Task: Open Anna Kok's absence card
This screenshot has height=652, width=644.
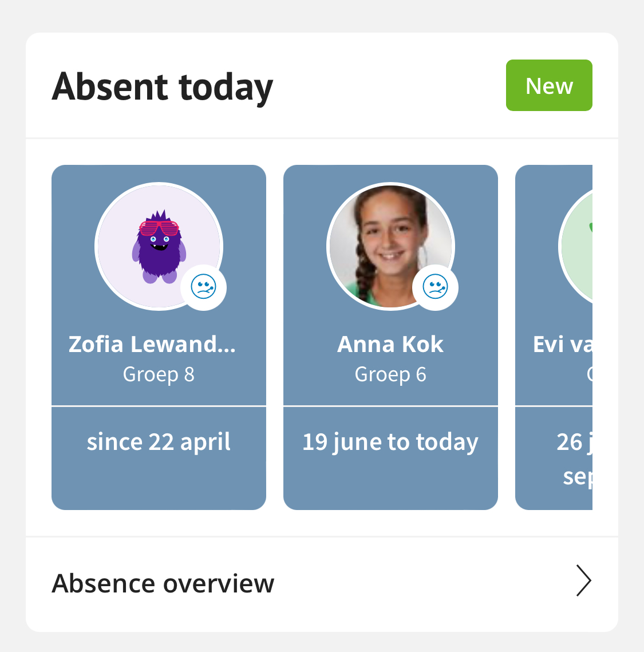Action: (390, 337)
